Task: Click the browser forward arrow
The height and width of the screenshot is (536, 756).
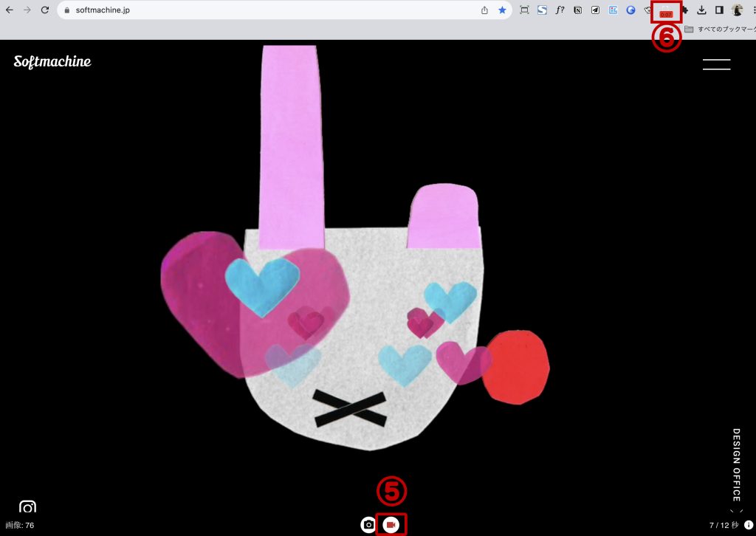Action: pos(27,10)
